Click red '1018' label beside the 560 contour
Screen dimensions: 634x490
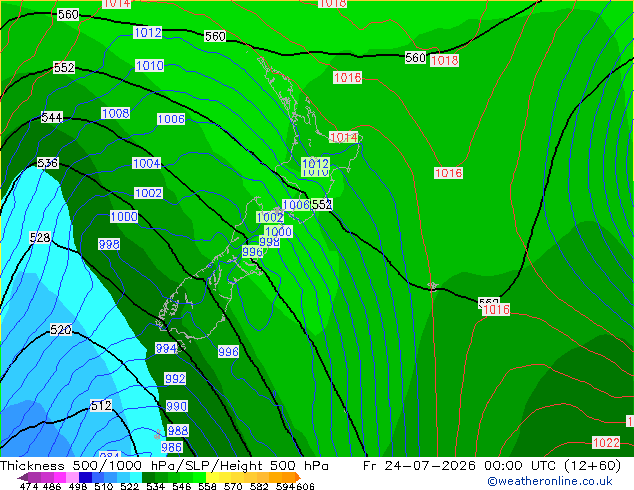coord(444,61)
